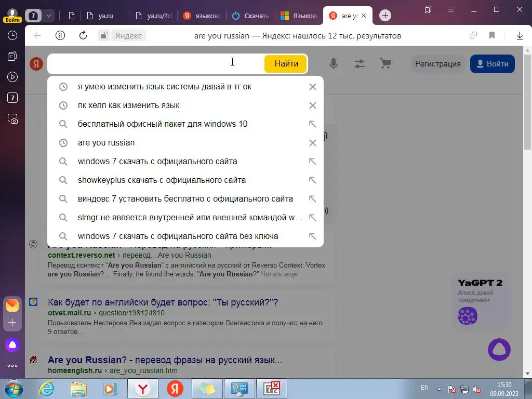Click the site lock Яндекс badge
532x399 pixels.
click(x=122, y=35)
